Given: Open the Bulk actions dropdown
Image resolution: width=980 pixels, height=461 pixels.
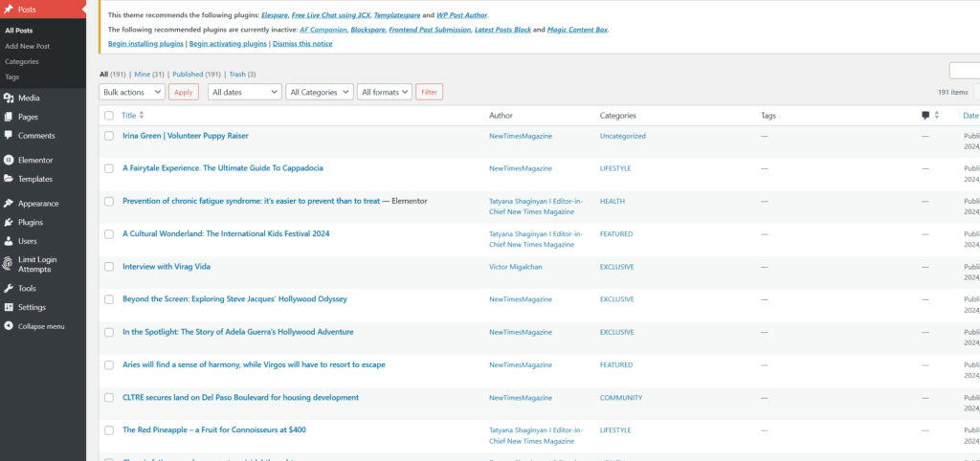Looking at the screenshot, I should point(131,92).
